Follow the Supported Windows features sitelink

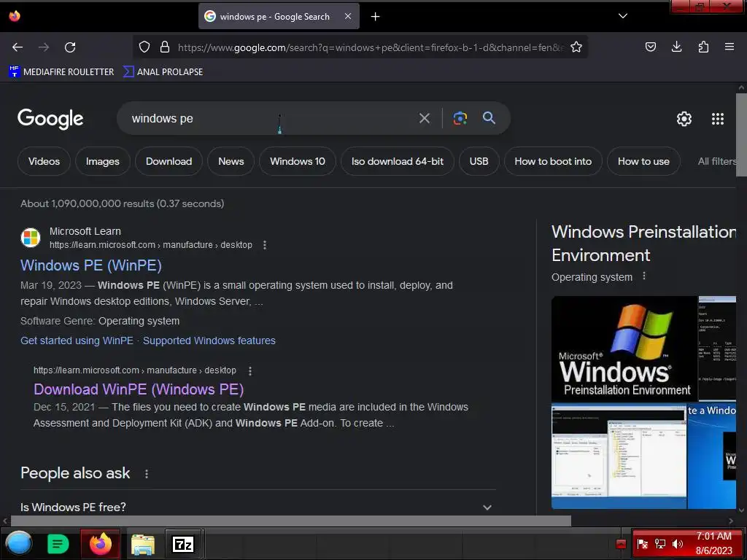coord(209,341)
